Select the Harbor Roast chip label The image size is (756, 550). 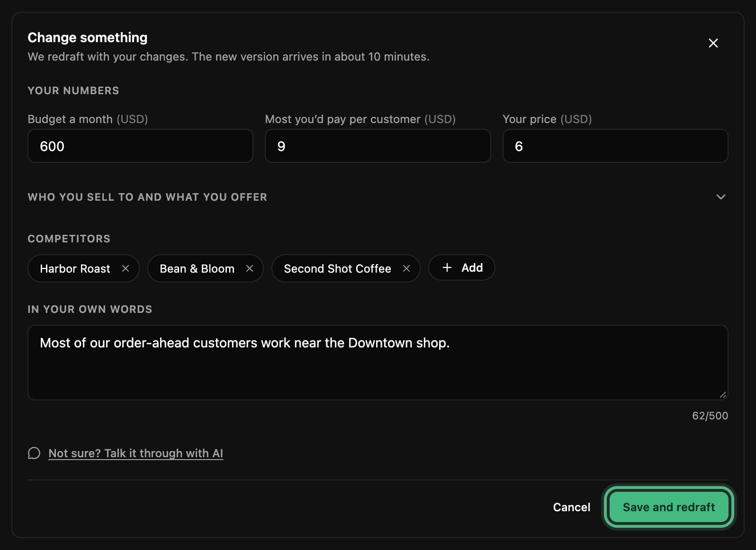[75, 268]
